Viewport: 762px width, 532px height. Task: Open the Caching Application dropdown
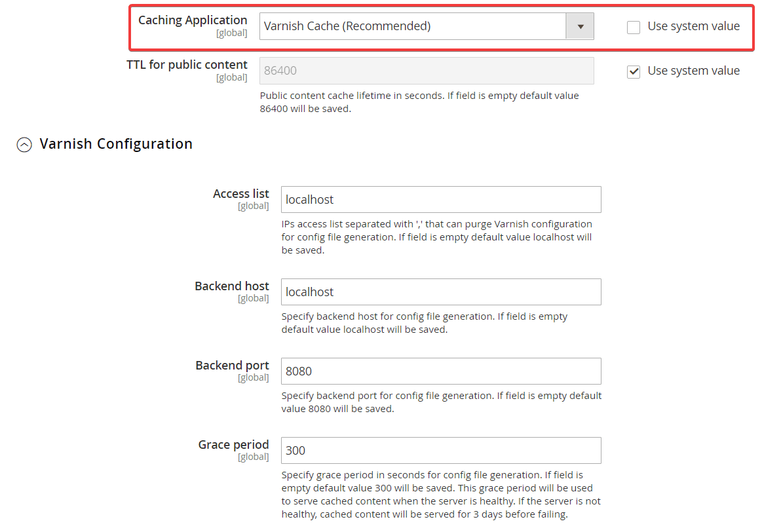coord(426,26)
